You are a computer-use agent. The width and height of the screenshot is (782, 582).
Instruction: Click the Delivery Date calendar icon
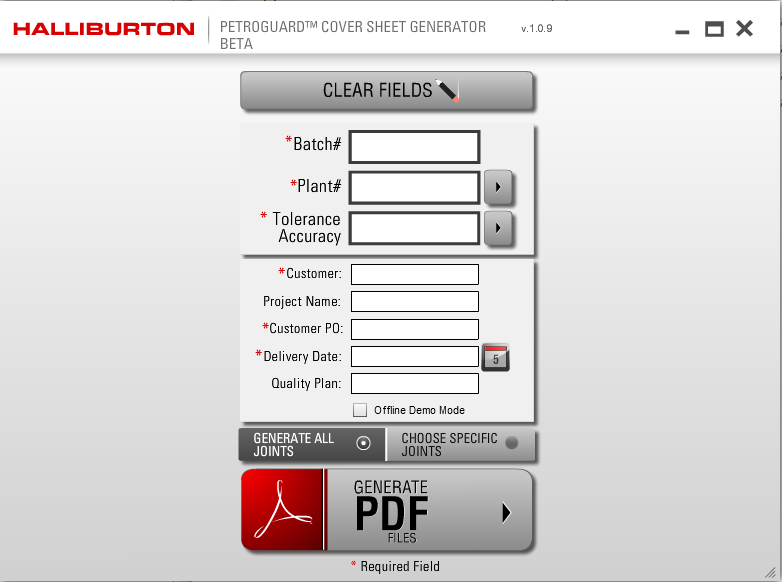point(496,357)
